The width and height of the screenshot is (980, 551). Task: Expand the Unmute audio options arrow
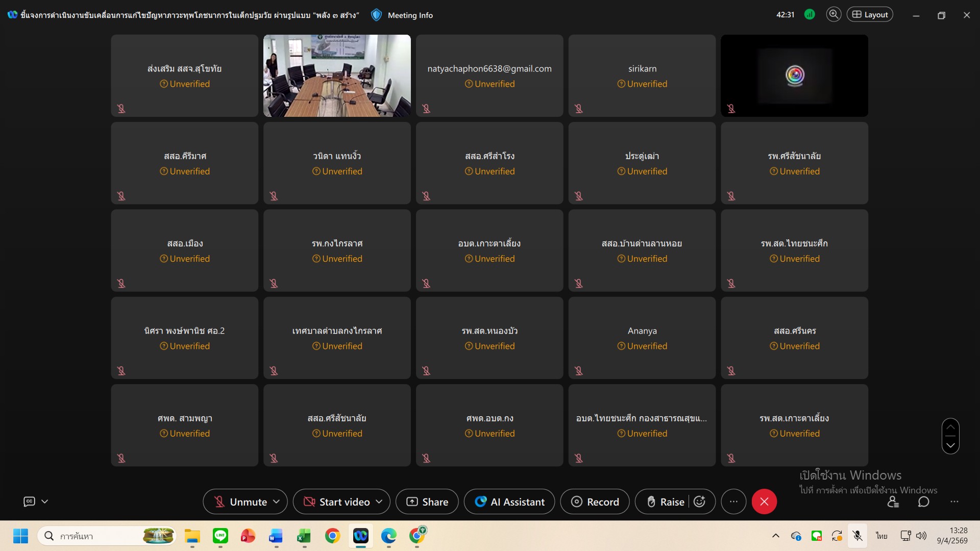click(x=277, y=502)
